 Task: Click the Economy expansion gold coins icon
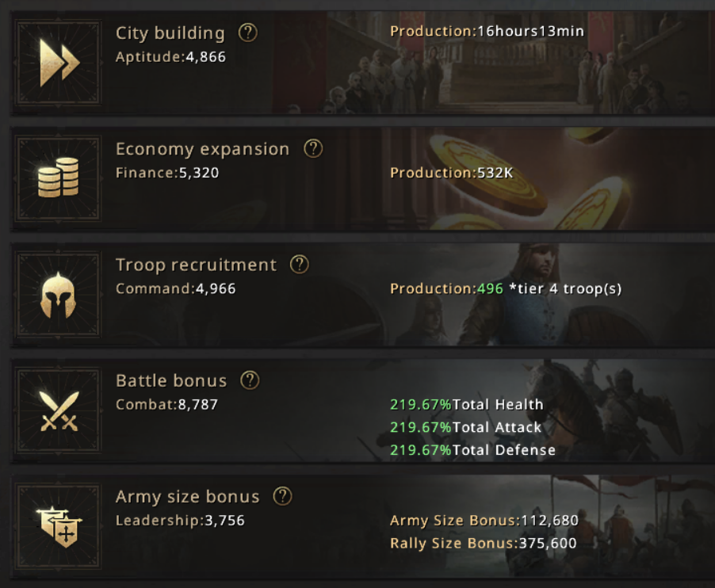tap(59, 178)
